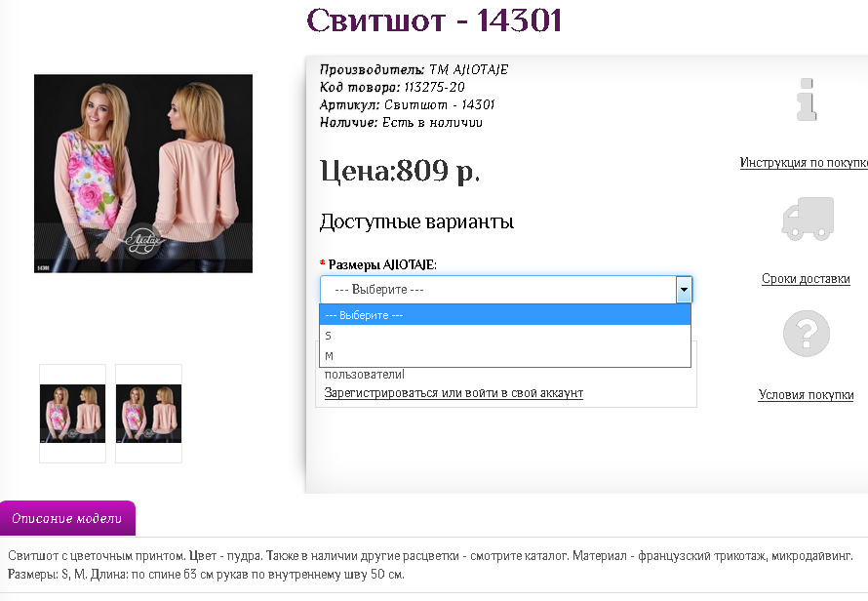
Task: Click Зарегистрироваться или войти в свой аккаунт
Action: [x=454, y=393]
